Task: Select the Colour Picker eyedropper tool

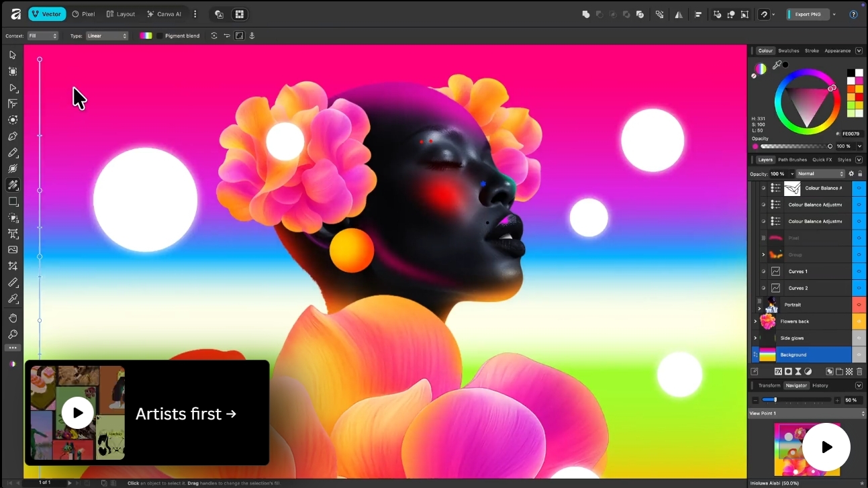Action: 13,299
